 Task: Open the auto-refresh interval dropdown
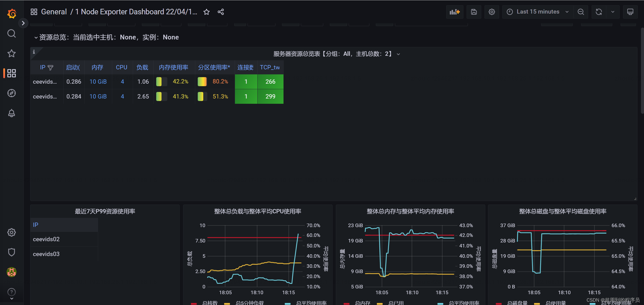613,12
